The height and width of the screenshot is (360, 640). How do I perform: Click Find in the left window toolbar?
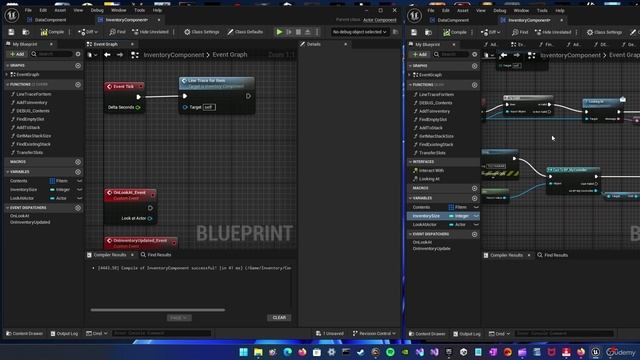118,32
